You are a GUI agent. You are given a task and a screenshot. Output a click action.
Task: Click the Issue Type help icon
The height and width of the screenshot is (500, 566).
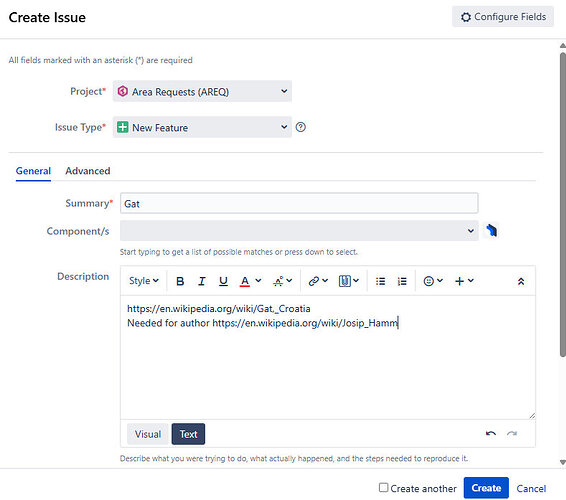click(300, 127)
